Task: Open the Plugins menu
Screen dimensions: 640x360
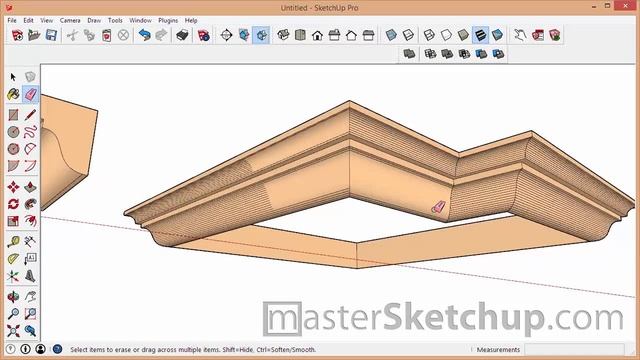Action: pos(168,20)
